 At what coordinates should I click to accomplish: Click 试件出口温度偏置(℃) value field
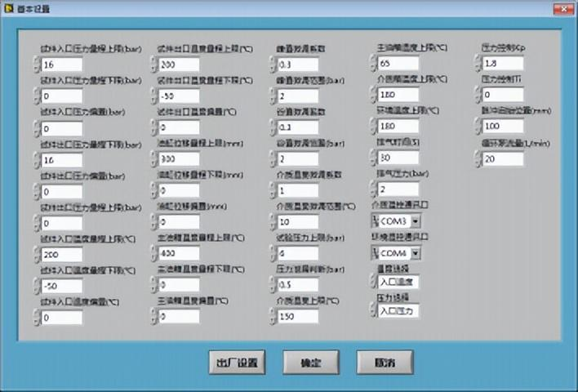click(179, 127)
